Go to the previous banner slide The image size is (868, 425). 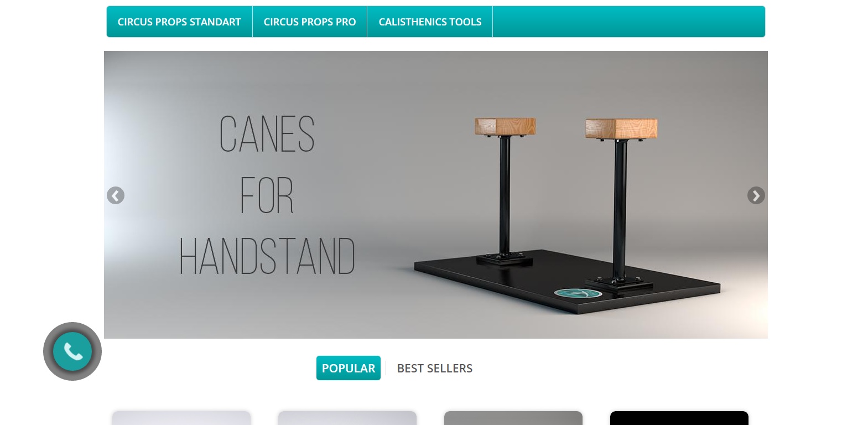(115, 195)
